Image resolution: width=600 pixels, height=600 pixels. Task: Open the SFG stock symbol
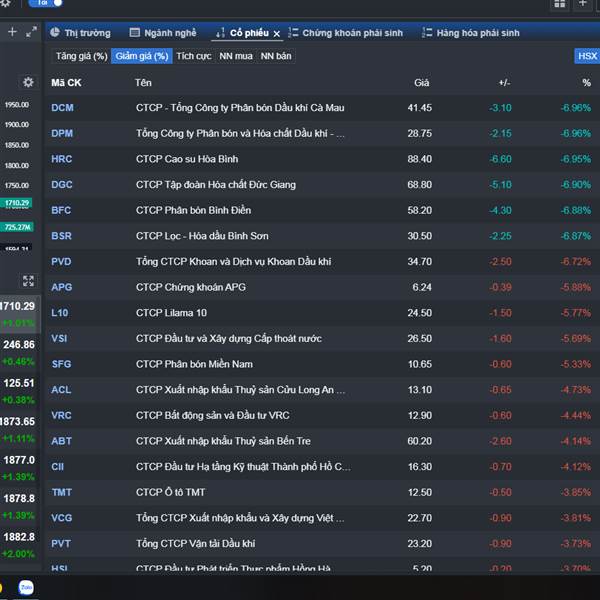[61, 364]
